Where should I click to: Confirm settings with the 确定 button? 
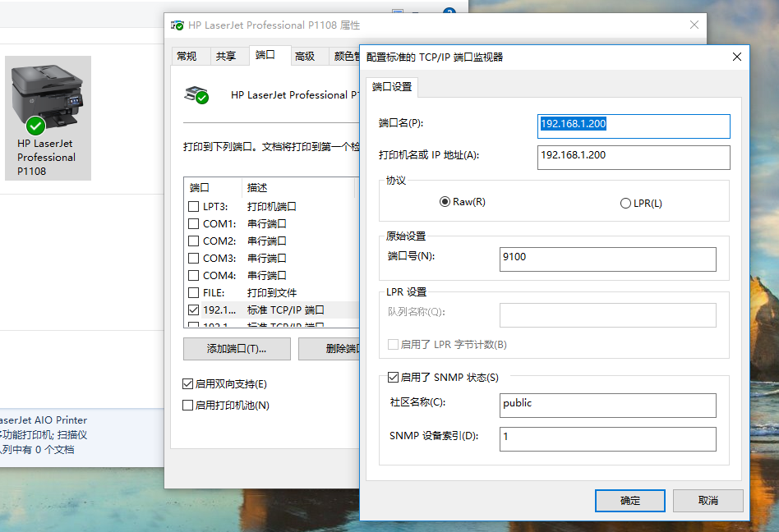[x=629, y=500]
